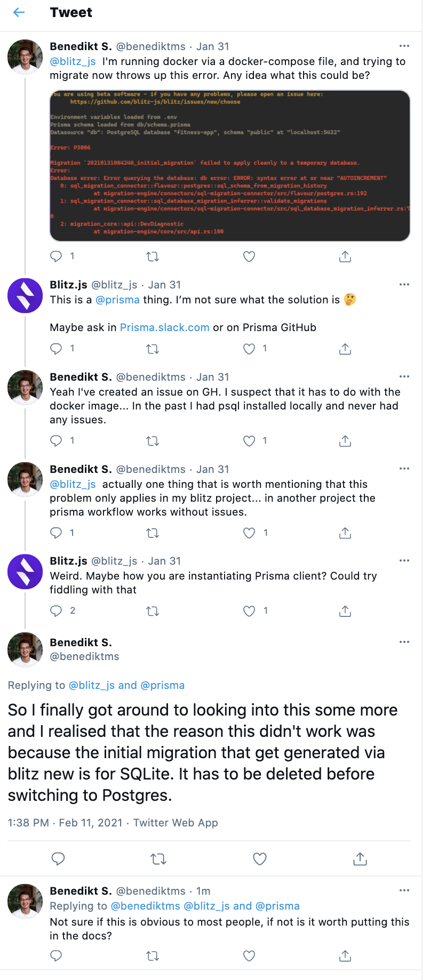Viewport: 430px width, 980px height.
Task: Open the Blitz.js profile avatar
Action: point(25,295)
